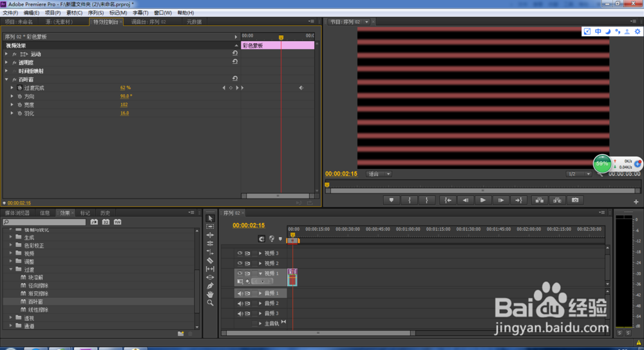Screen dimensions: 644x350
Task: Click the Extract button in Program monitor
Action: 557,200
